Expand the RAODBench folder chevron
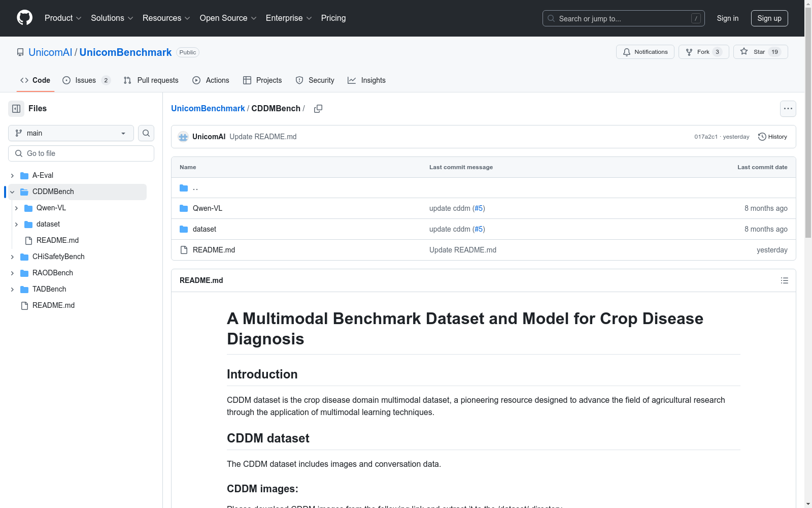 [12, 273]
